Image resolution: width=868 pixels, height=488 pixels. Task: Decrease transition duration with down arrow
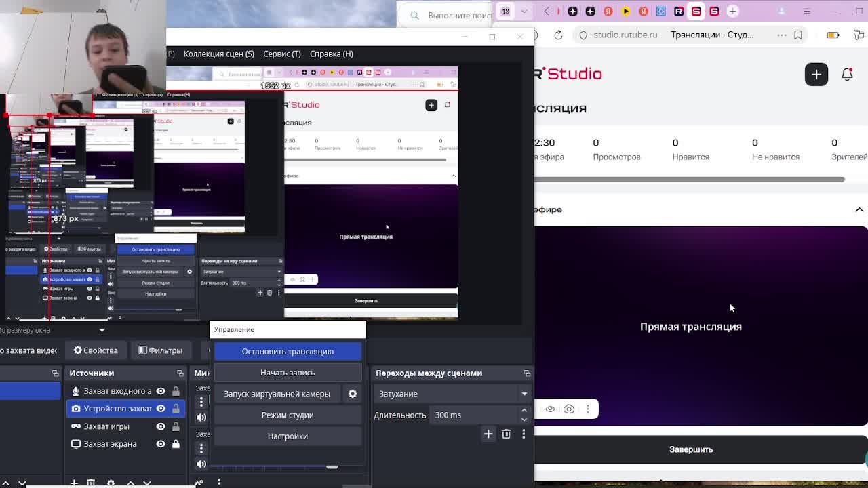[x=524, y=419]
